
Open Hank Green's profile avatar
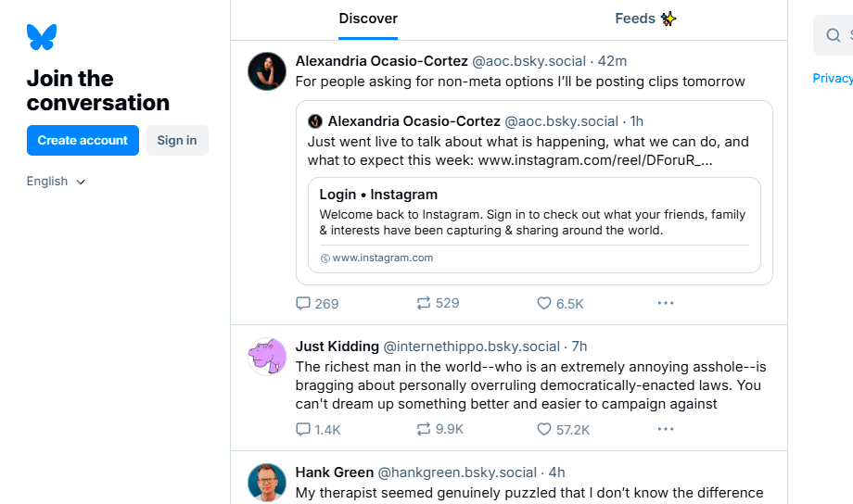tap(267, 483)
